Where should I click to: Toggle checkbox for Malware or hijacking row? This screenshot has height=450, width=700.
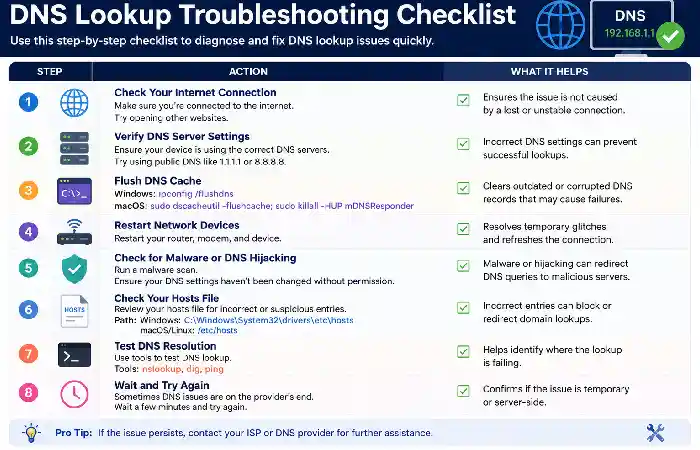tap(463, 266)
